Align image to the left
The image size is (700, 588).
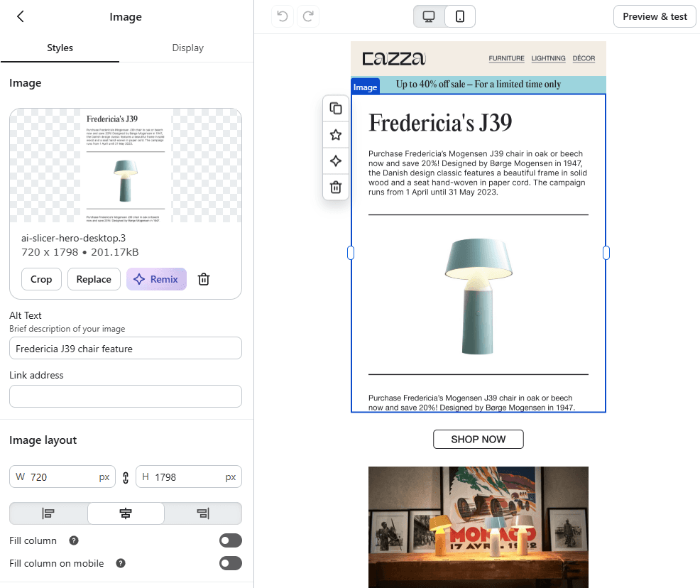coord(48,513)
